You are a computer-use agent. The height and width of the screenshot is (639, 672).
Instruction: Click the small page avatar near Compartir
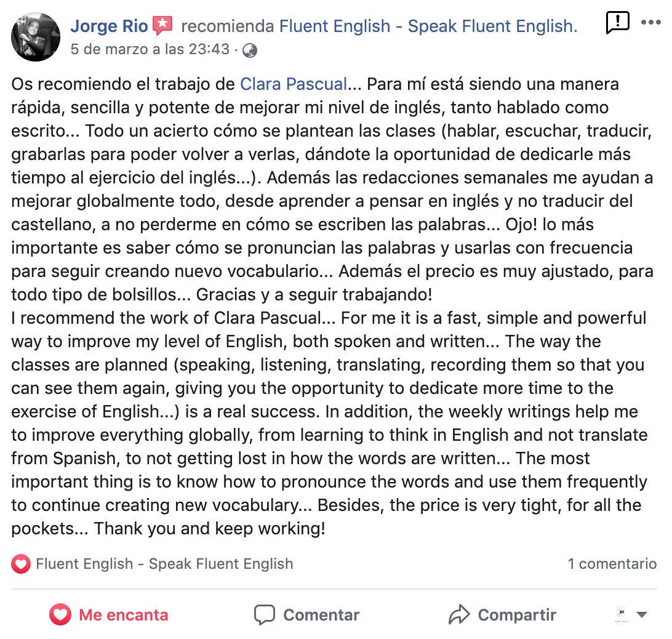tap(622, 614)
